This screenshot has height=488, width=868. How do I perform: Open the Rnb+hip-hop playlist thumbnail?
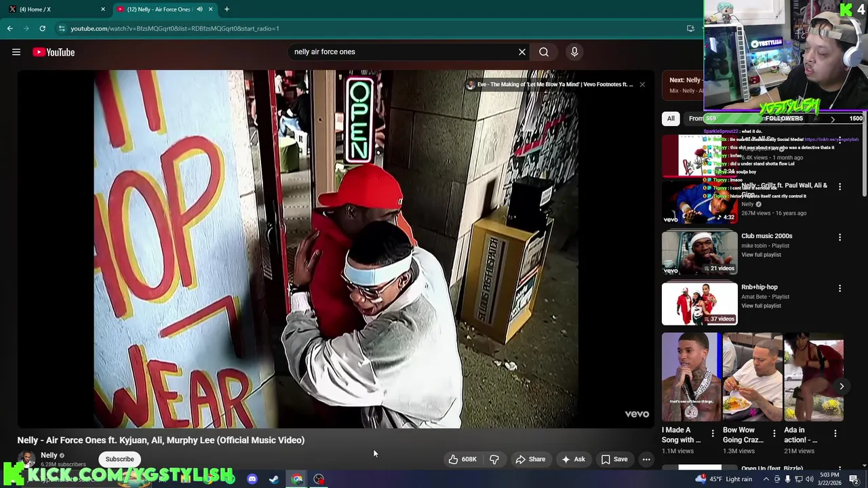point(699,304)
